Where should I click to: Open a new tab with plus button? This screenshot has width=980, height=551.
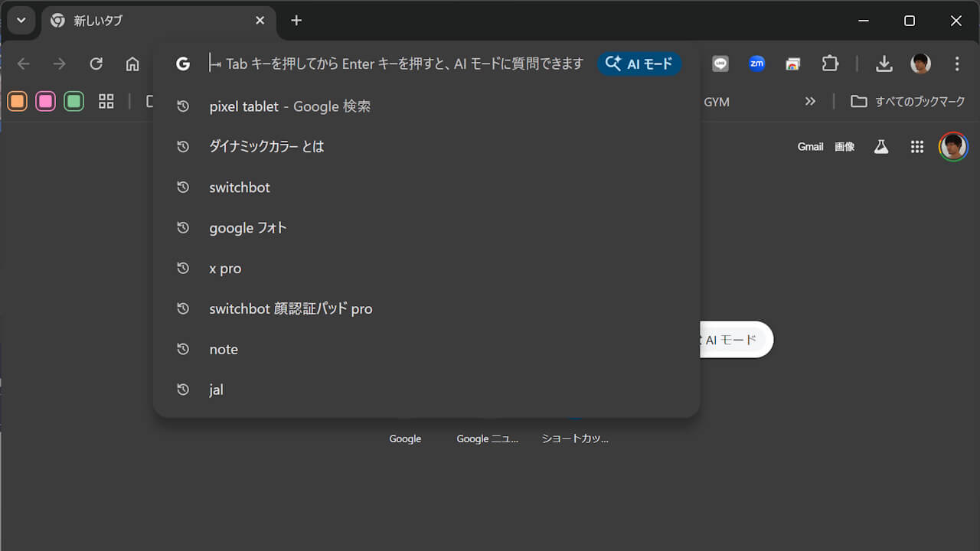(296, 21)
